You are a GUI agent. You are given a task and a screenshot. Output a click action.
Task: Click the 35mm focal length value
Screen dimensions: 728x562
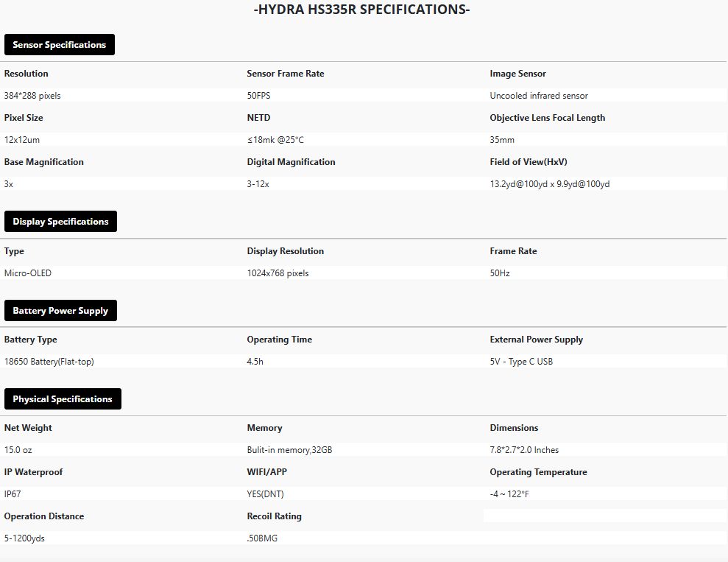click(x=502, y=140)
